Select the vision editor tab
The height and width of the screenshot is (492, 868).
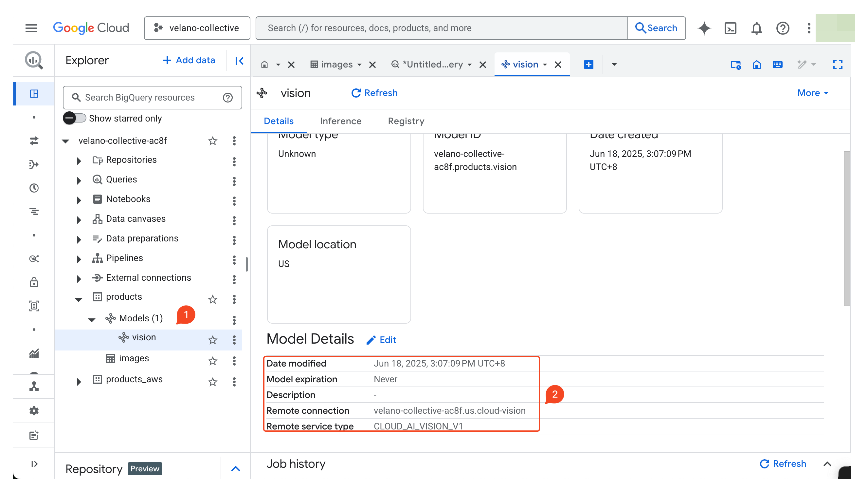[x=520, y=65]
